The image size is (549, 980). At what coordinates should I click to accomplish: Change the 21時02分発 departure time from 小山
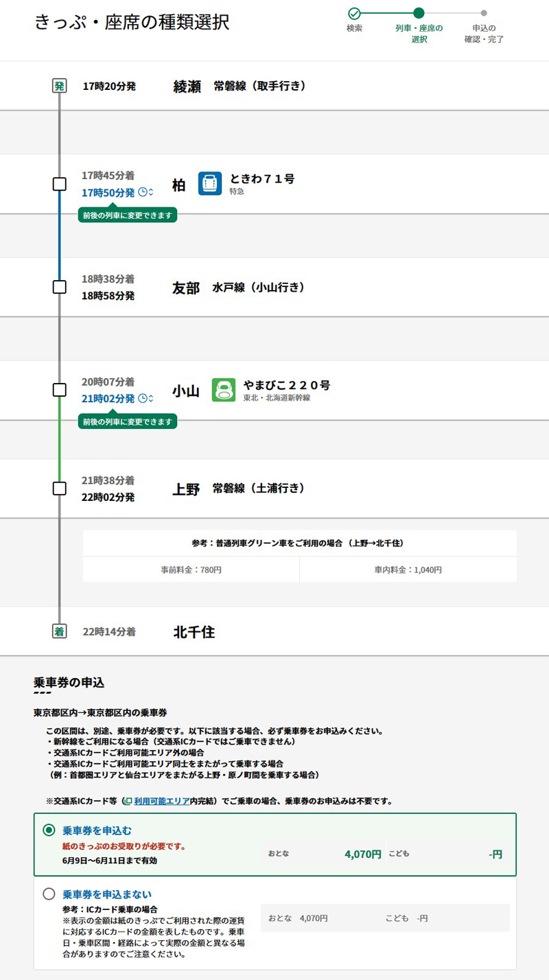117,398
